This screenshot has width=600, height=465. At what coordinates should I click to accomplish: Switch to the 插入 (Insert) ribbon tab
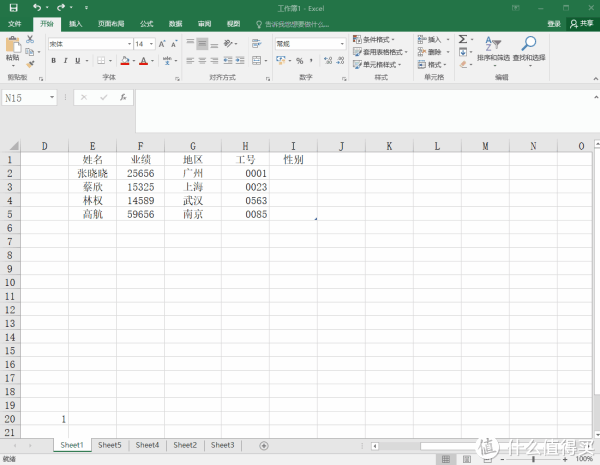[76, 22]
